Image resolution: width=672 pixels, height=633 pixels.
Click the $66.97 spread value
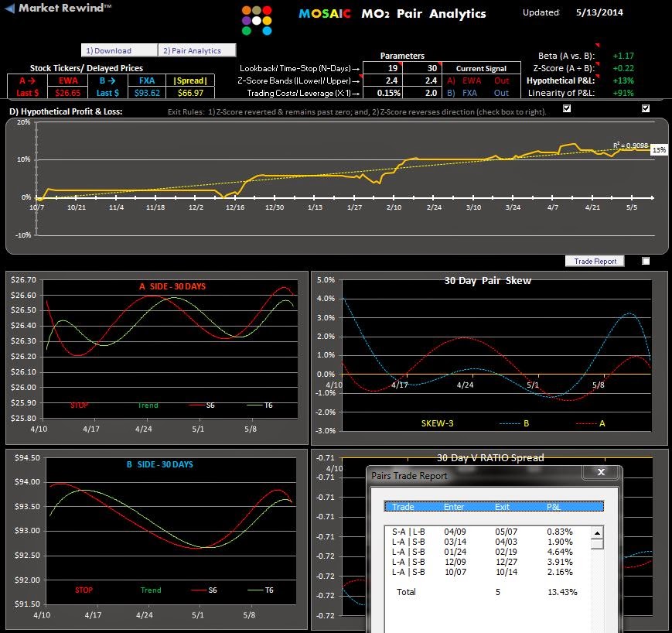(190, 93)
